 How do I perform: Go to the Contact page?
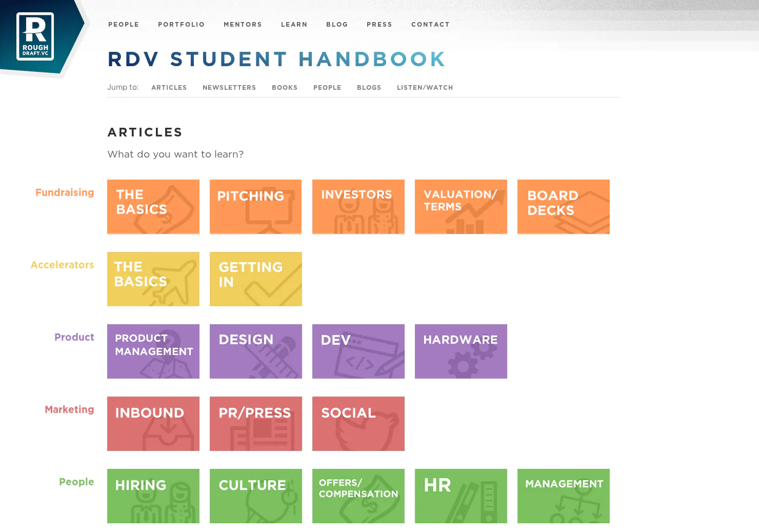(x=430, y=25)
